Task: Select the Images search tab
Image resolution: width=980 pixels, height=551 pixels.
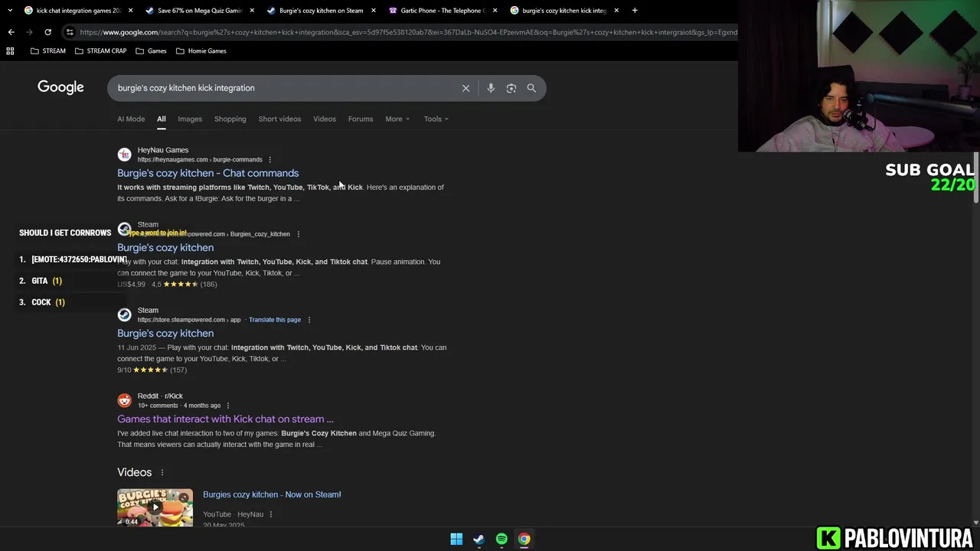Action: coord(190,119)
